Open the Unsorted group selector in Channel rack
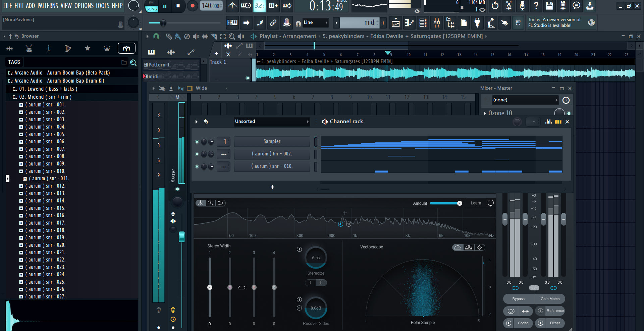Image resolution: width=644 pixels, height=331 pixels. coord(272,122)
